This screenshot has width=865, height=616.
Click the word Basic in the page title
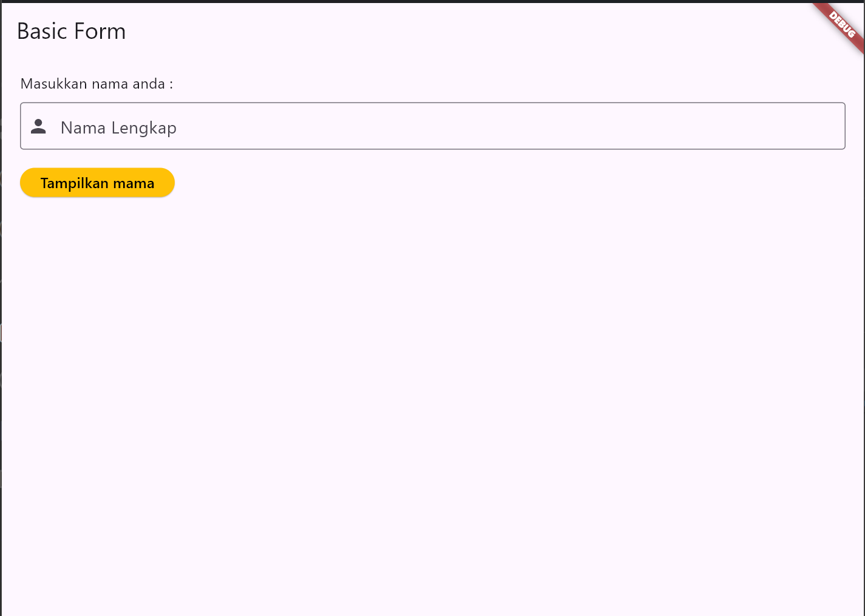tap(41, 32)
